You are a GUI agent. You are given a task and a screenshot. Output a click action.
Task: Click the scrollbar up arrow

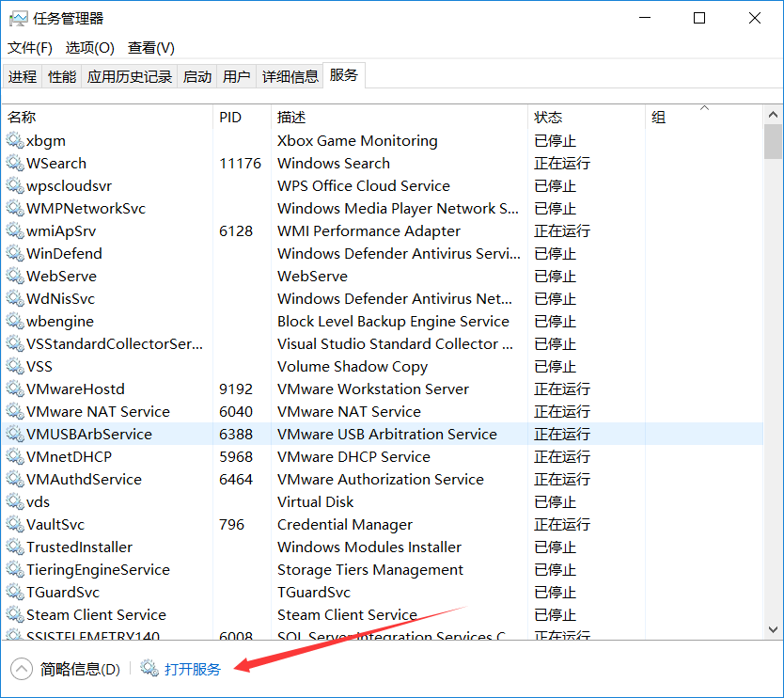point(773,115)
